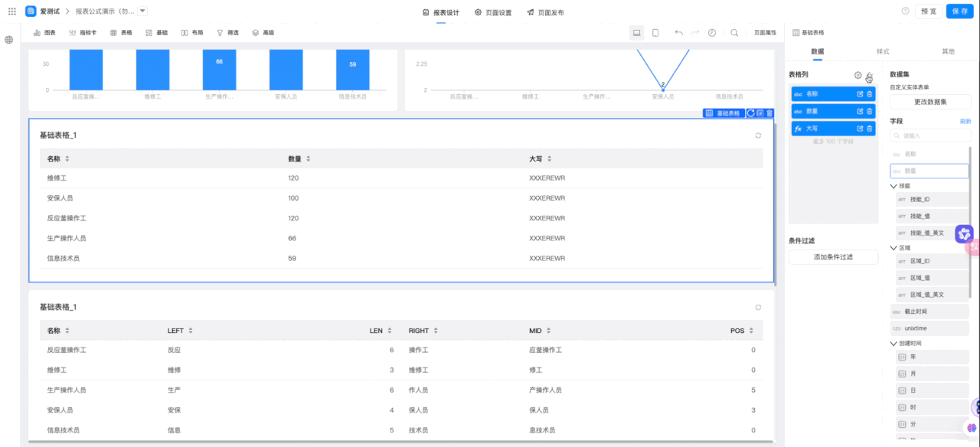Edit the 数量 table column
Image resolution: width=980 pixels, height=447 pixels.
click(x=860, y=111)
